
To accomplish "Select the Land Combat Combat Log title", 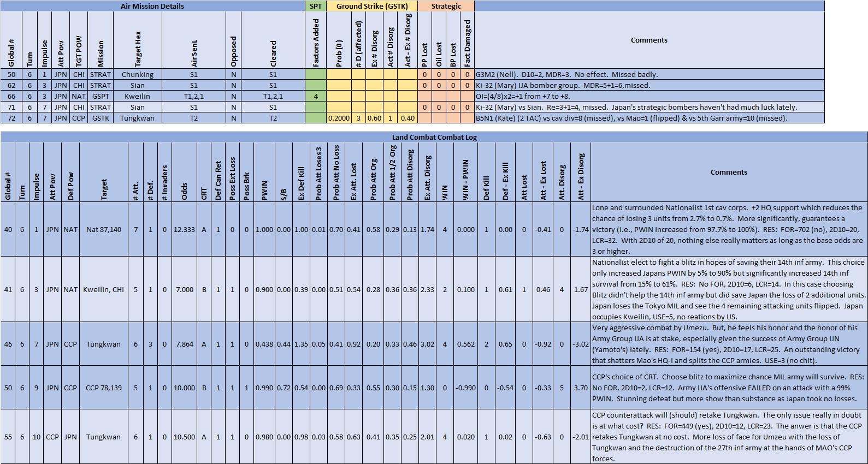I will [434, 137].
